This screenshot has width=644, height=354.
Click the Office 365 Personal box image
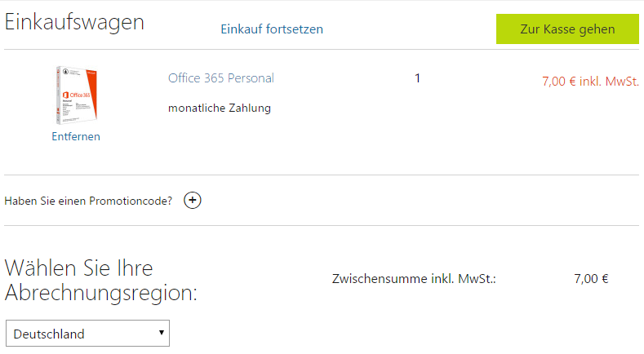coord(75,94)
